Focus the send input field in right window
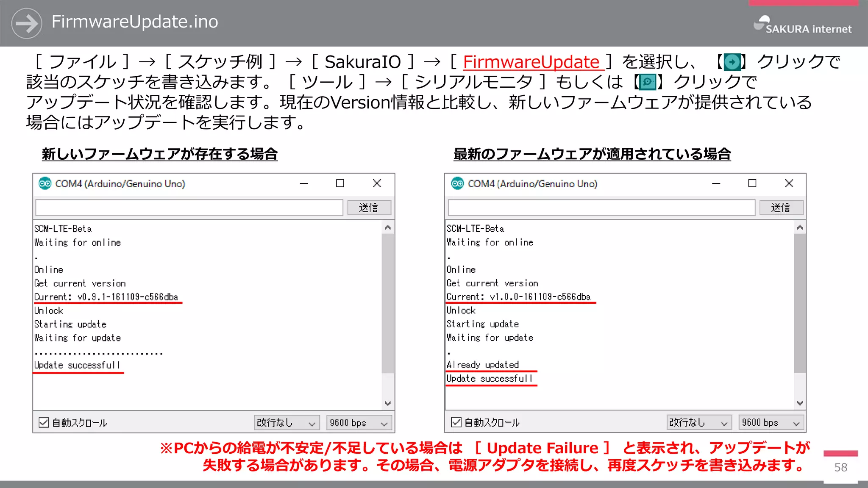The width and height of the screenshot is (868, 488). point(601,208)
